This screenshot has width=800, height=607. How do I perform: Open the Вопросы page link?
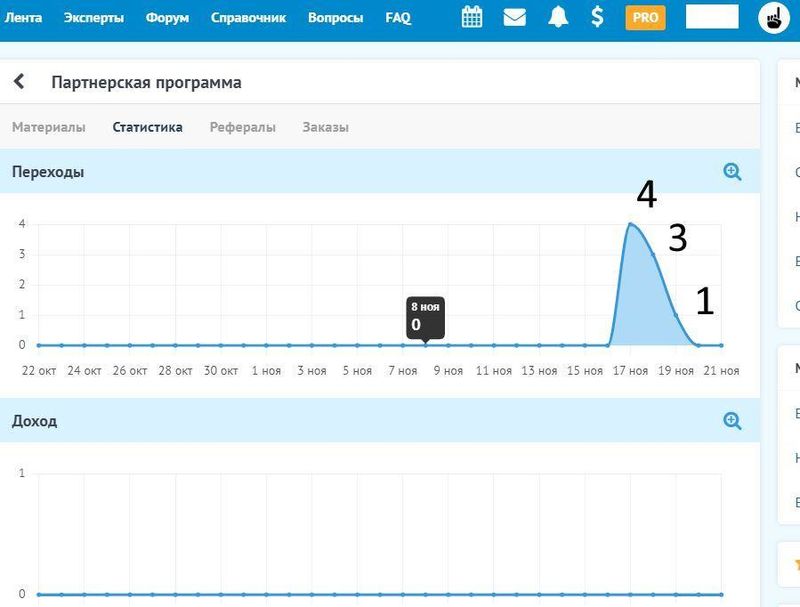click(335, 17)
